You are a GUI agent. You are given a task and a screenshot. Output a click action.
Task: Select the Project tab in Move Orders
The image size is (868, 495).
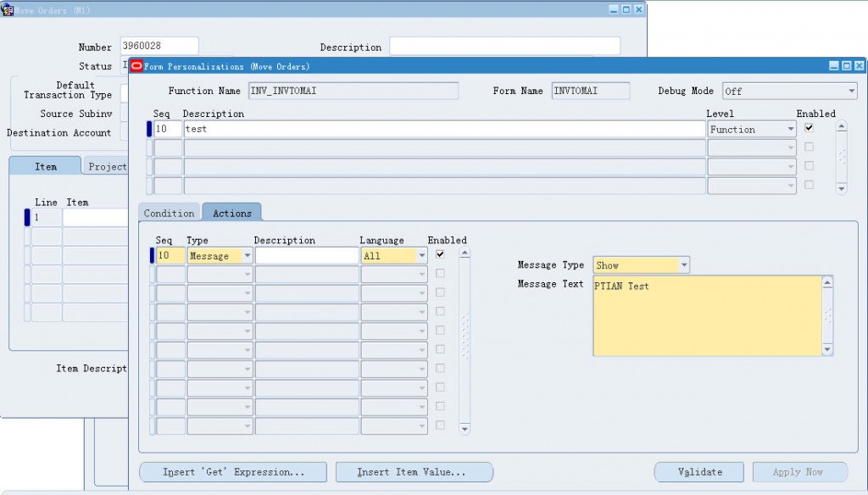pyautogui.click(x=108, y=166)
